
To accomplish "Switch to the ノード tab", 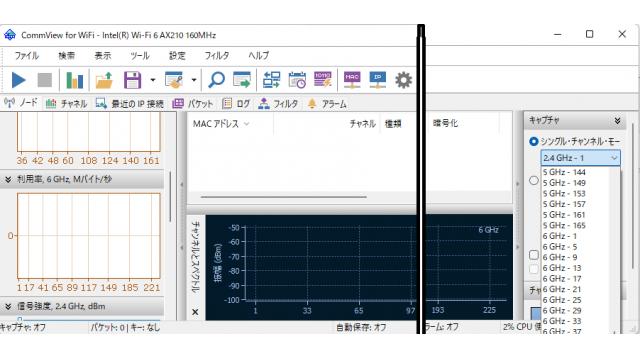I will coord(21,103).
